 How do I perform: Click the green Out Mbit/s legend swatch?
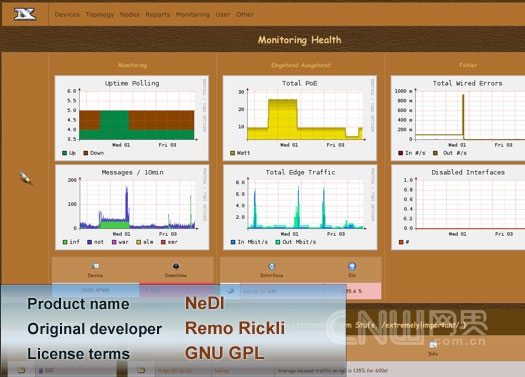coord(278,242)
